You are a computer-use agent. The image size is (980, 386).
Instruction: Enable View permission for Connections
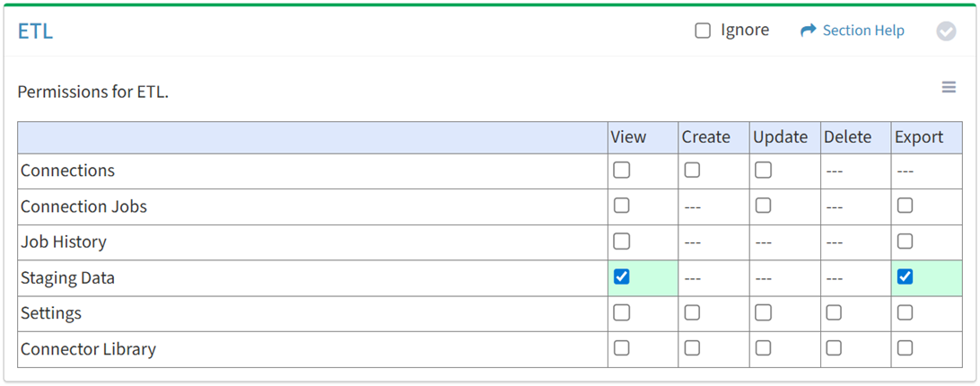tap(621, 170)
